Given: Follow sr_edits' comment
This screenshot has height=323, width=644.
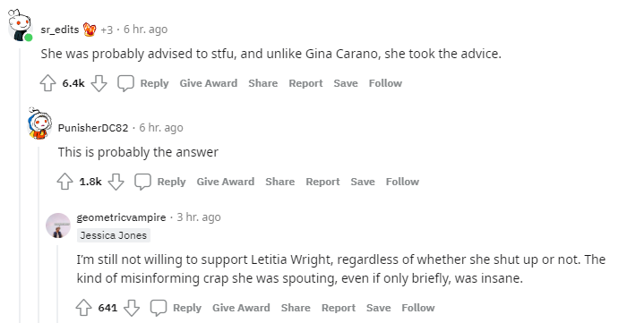Looking at the screenshot, I should pyautogui.click(x=385, y=83).
